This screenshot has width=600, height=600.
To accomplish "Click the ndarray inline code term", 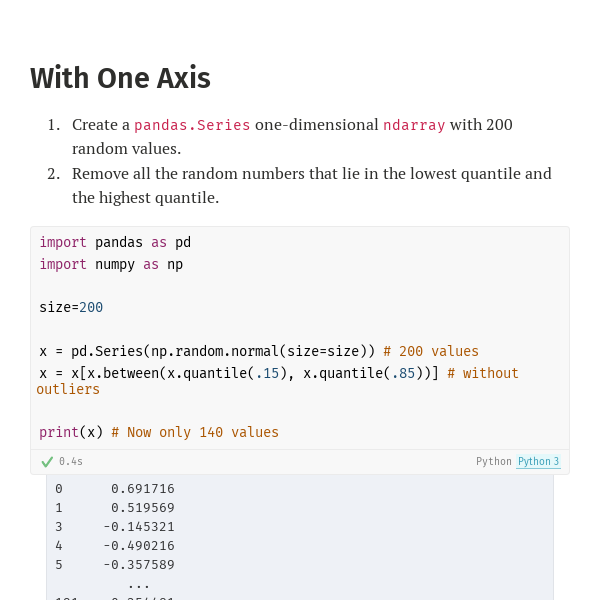I will point(414,125).
